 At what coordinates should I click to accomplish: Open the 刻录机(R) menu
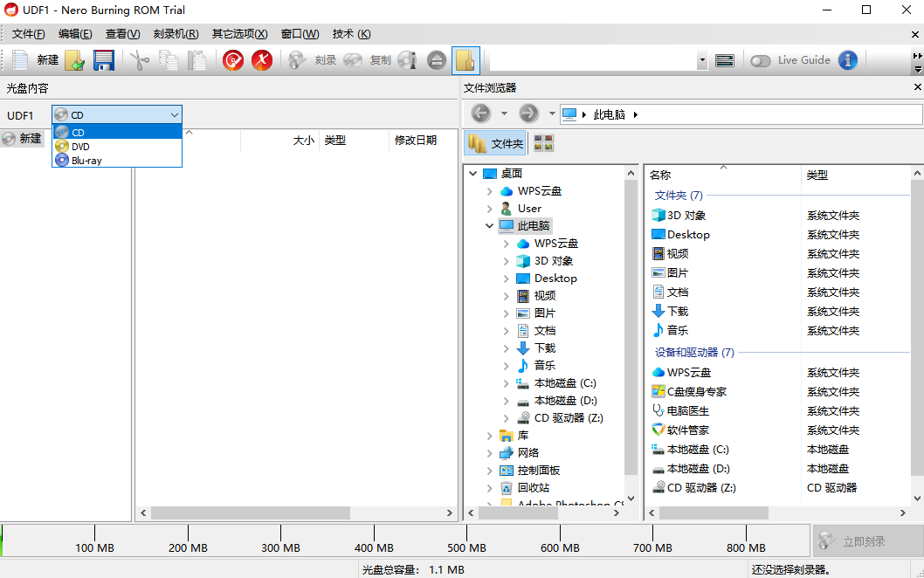176,34
